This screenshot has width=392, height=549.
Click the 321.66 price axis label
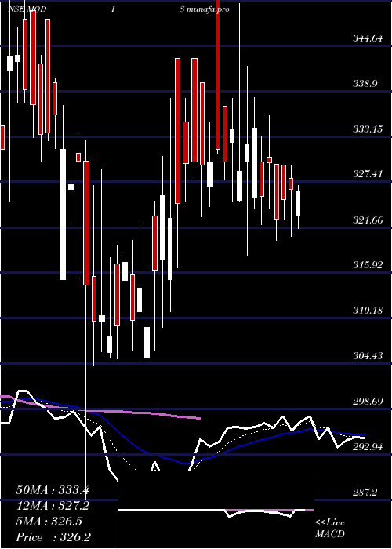click(x=368, y=220)
